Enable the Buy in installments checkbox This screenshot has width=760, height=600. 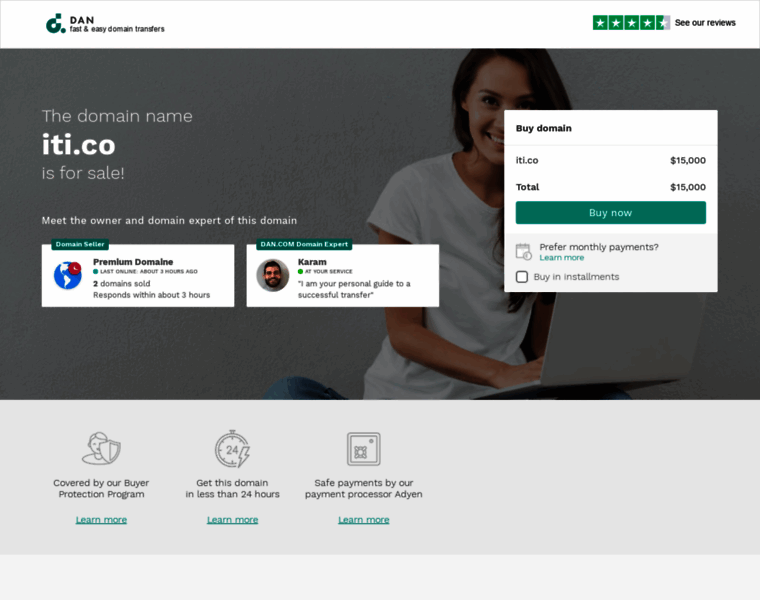pos(522,277)
